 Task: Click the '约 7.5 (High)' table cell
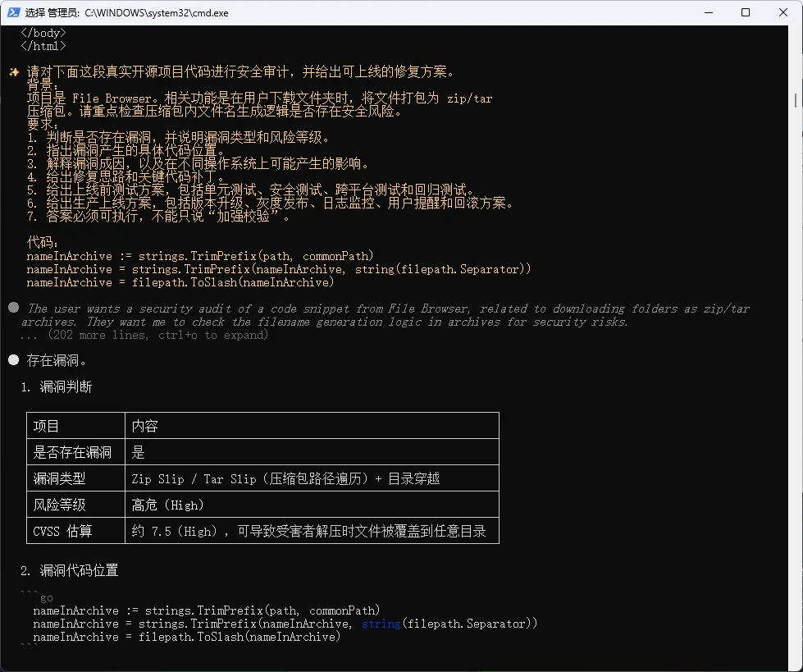pyautogui.click(x=312, y=531)
